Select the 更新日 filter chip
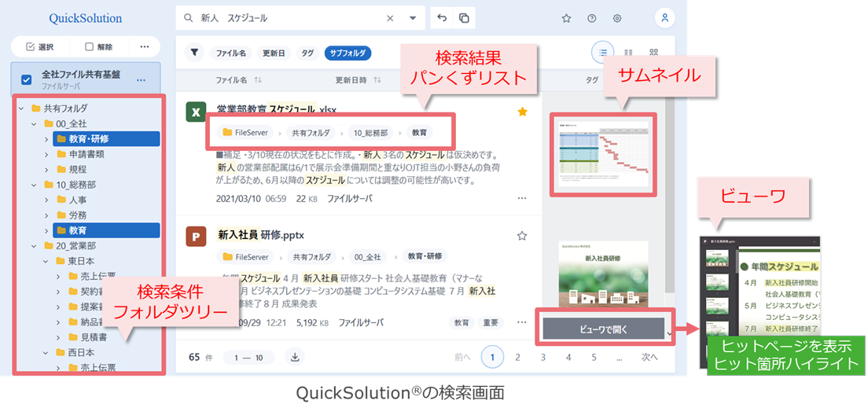The width and height of the screenshot is (868, 415). pos(274,53)
